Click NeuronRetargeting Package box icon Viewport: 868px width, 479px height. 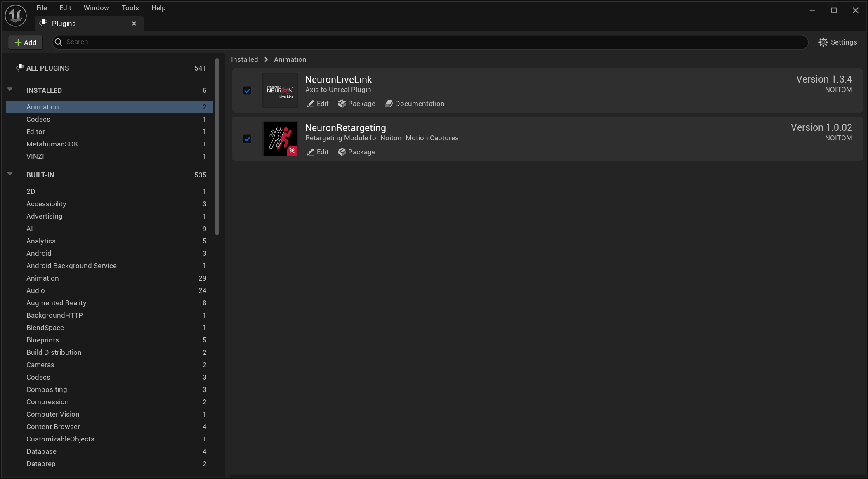[342, 152]
